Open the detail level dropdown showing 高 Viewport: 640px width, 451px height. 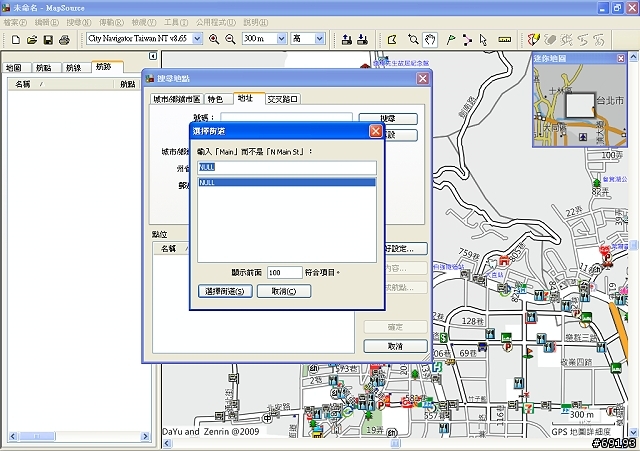tap(320, 39)
